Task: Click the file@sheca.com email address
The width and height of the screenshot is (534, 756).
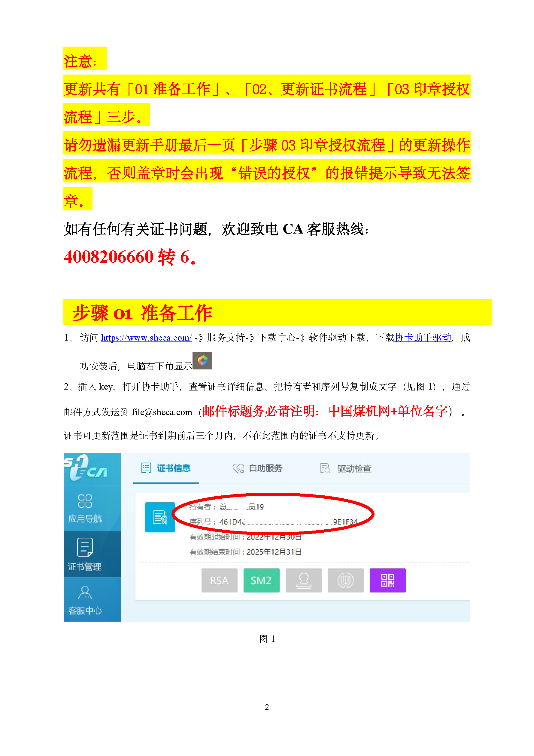Action: [162, 412]
